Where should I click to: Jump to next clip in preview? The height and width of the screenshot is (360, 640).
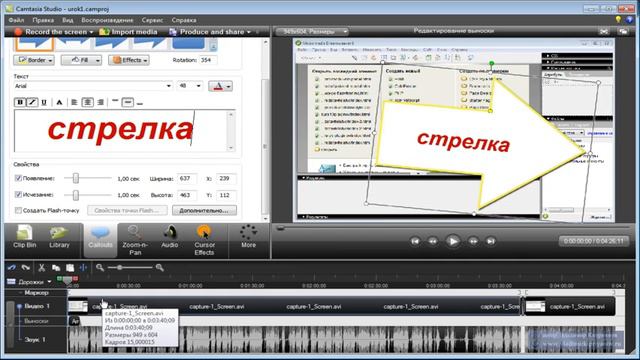pos(491,241)
